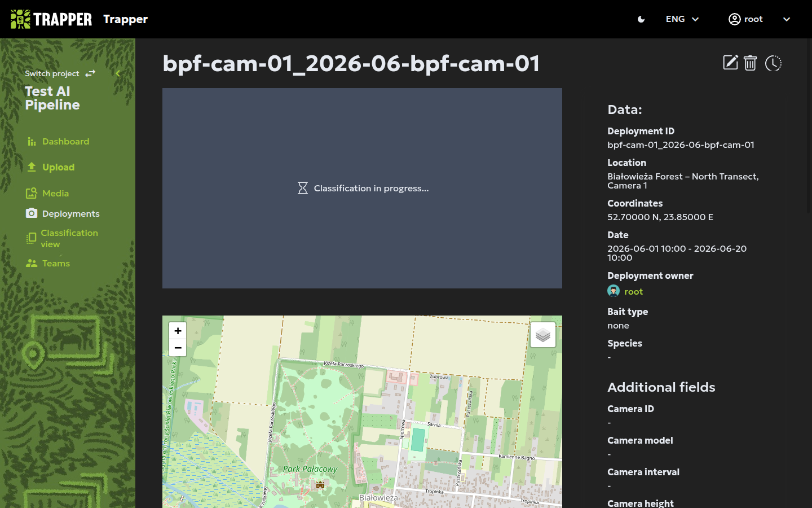Click the Switch project arrows icon
This screenshot has height=508, width=812.
click(x=90, y=73)
